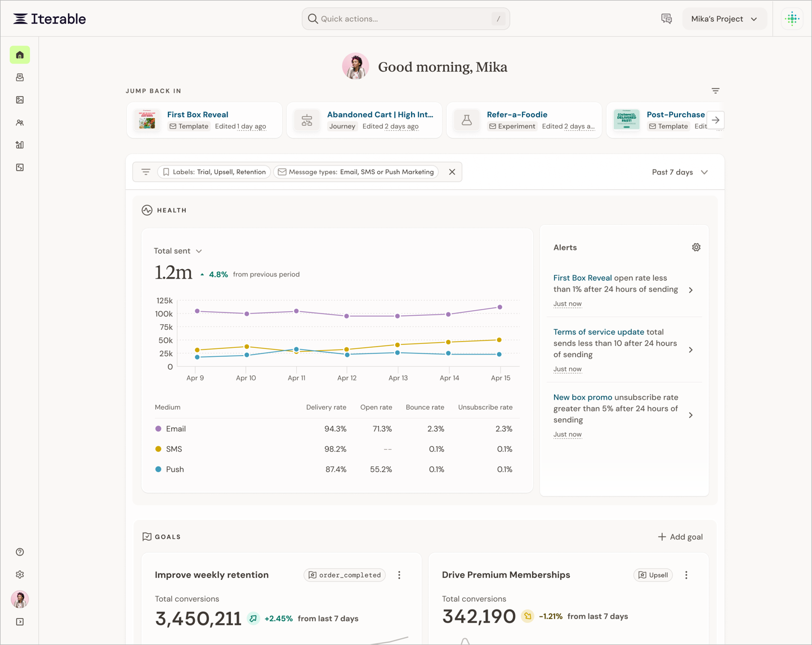Image resolution: width=812 pixels, height=645 pixels.
Task: Open the Improve weekly retention options menu
Action: [399, 575]
